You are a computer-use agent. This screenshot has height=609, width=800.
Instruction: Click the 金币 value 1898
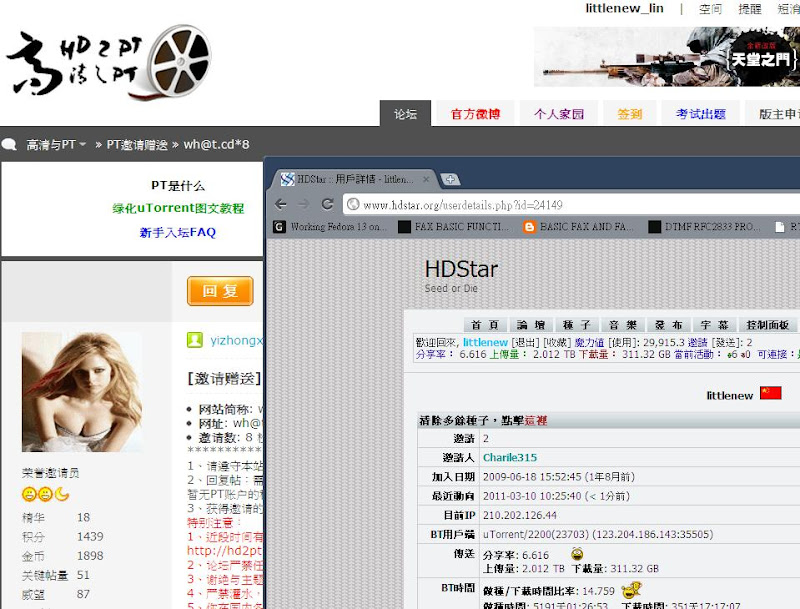click(x=90, y=555)
